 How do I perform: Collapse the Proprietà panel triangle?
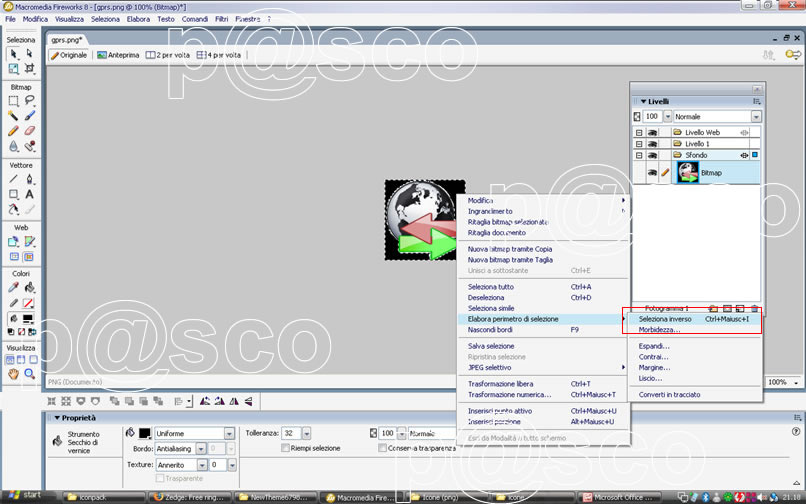[x=57, y=418]
